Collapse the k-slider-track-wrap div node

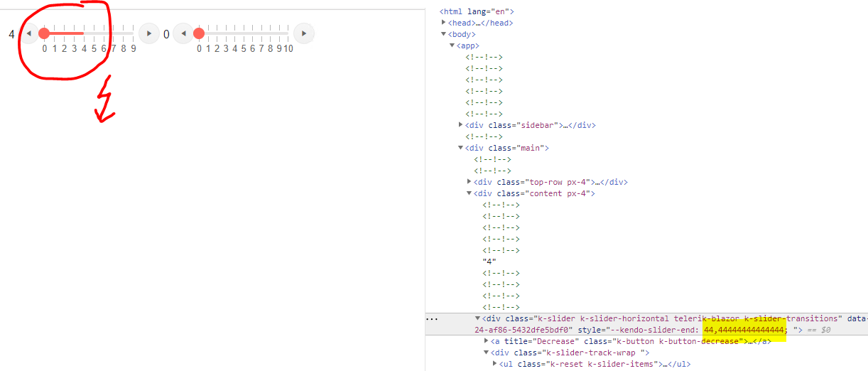point(487,353)
